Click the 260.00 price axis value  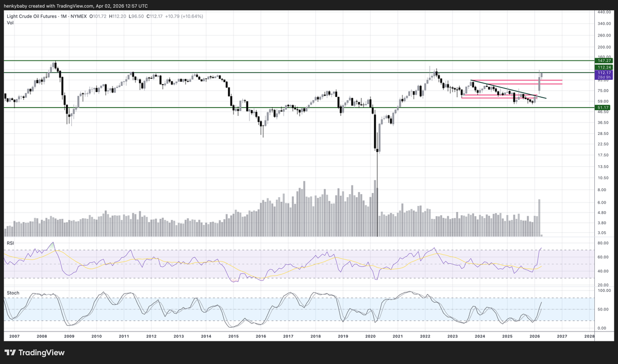point(604,36)
